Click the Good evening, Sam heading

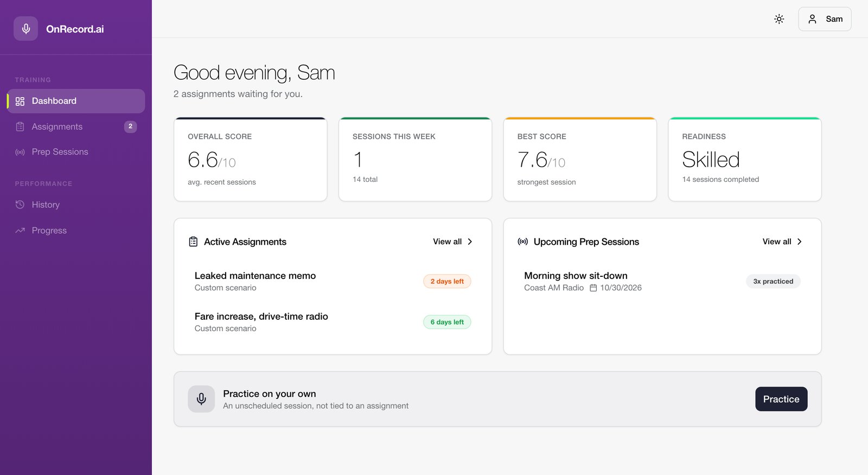[x=254, y=73]
